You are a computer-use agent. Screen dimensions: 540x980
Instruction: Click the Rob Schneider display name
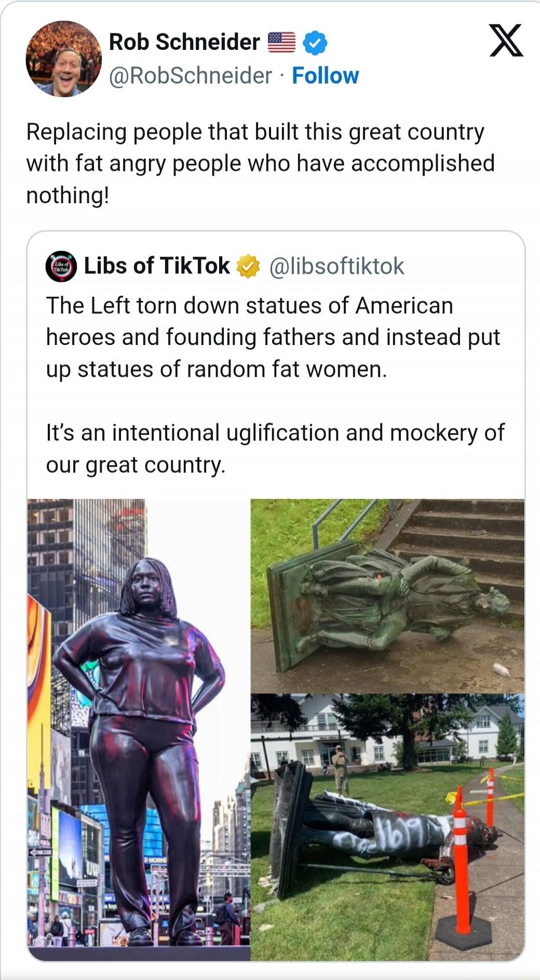pos(184,42)
